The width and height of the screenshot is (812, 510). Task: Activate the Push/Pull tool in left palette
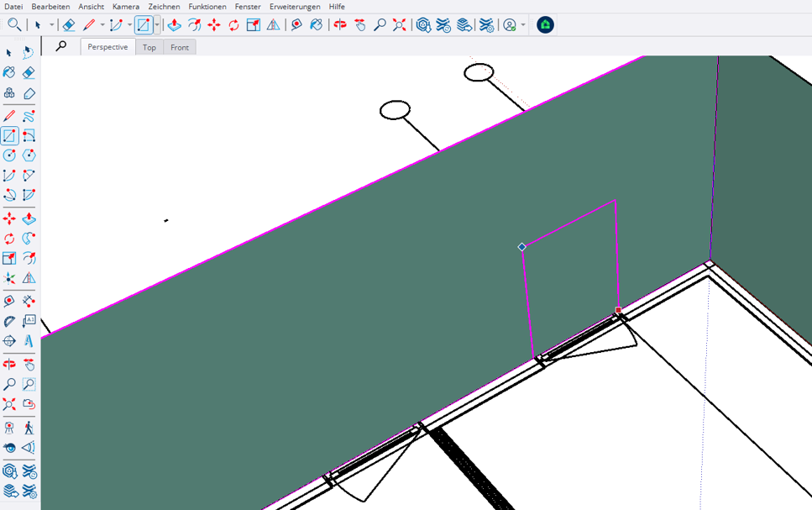coord(29,218)
